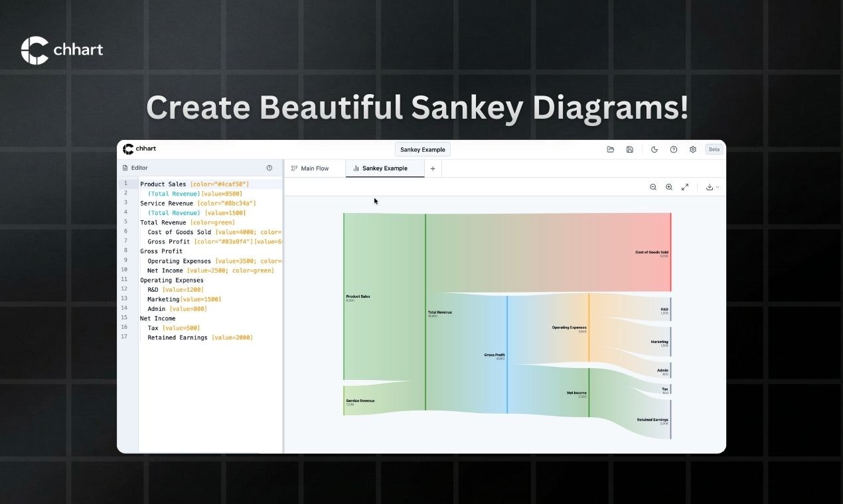
Task: Open the application settings gear
Action: (693, 149)
